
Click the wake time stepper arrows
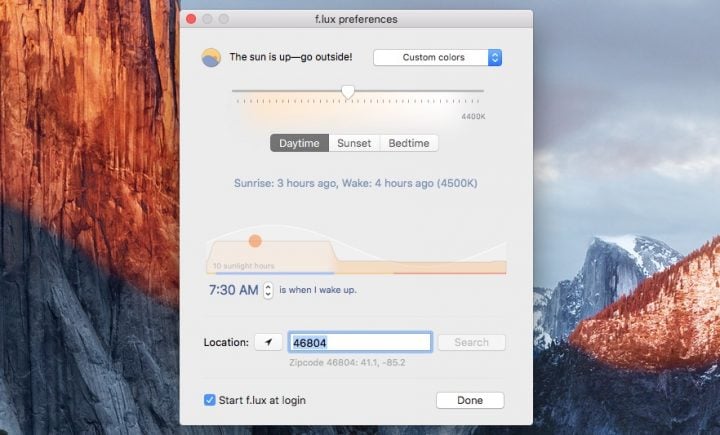(268, 290)
